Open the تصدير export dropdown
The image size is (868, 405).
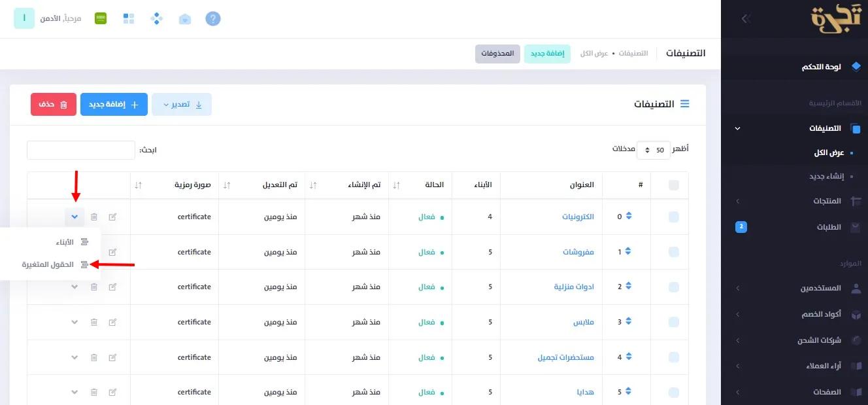tap(182, 105)
